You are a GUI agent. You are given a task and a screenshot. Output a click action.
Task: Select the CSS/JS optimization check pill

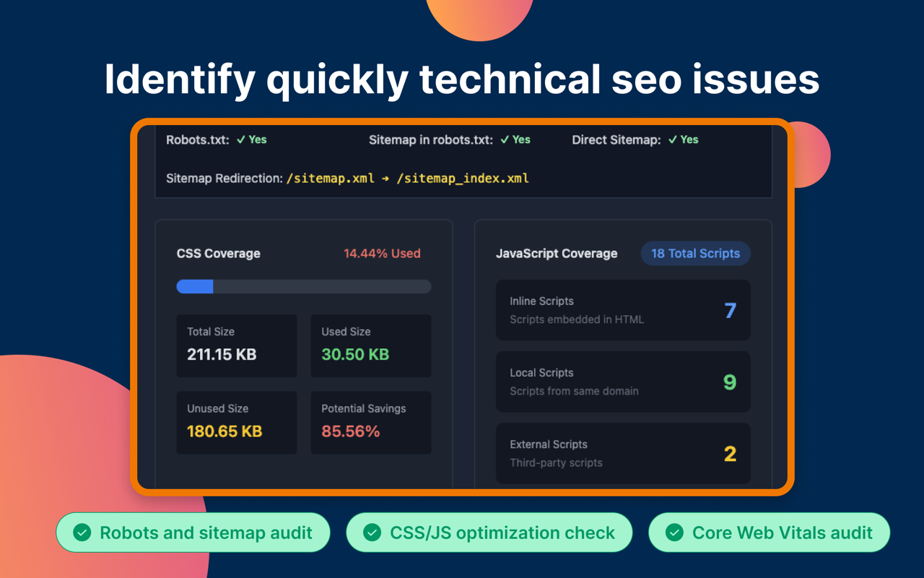pos(489,532)
